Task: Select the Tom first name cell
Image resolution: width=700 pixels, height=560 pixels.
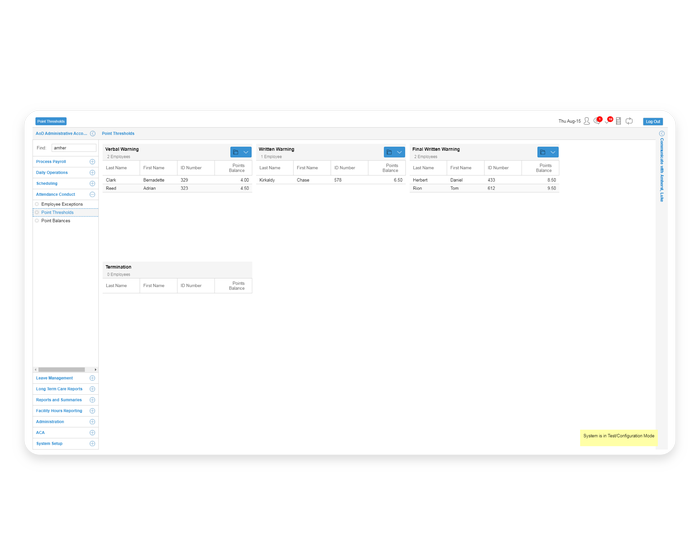Action: [454, 188]
